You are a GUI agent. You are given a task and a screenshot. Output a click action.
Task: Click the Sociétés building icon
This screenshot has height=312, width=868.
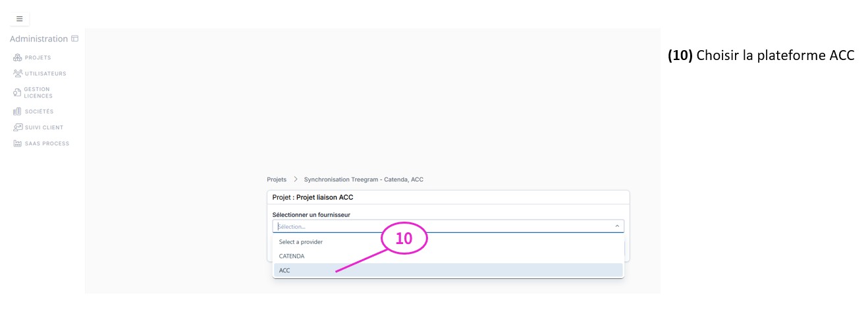(x=18, y=111)
